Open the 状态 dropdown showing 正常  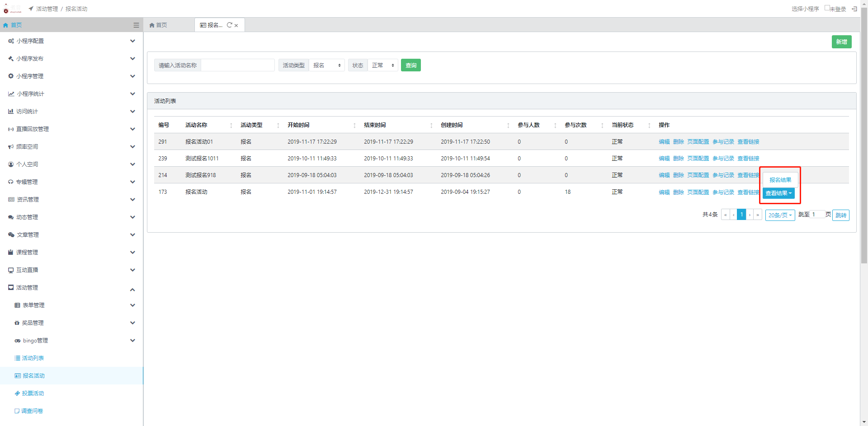[382, 66]
